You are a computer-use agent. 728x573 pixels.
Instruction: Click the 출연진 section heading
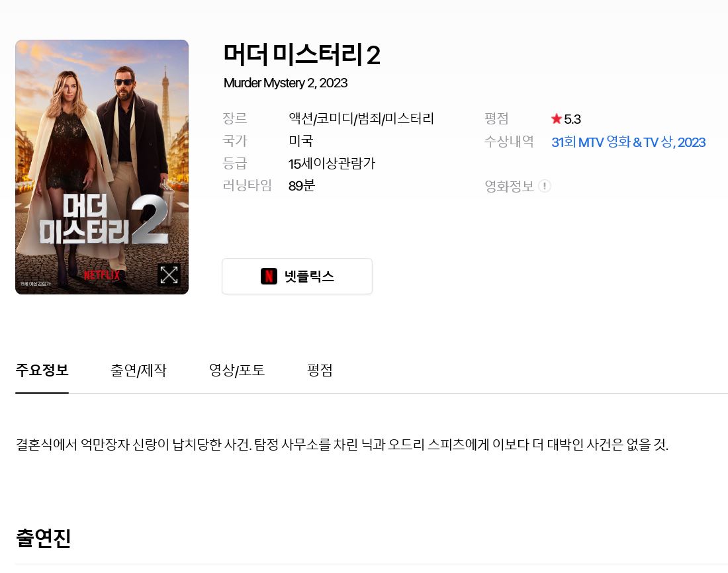click(43, 538)
